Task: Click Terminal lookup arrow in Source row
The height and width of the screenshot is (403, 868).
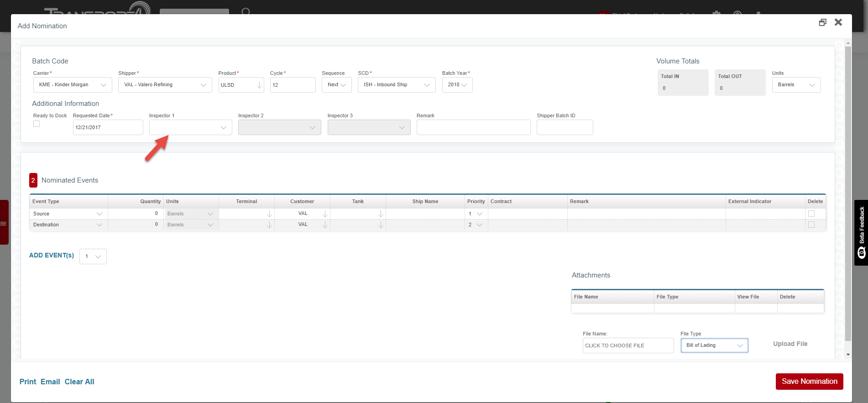Action: point(269,214)
